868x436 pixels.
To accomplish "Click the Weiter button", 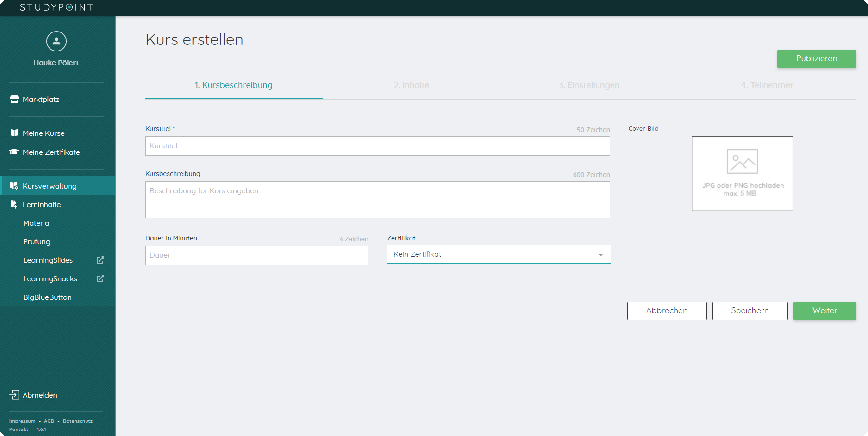I will (x=824, y=311).
